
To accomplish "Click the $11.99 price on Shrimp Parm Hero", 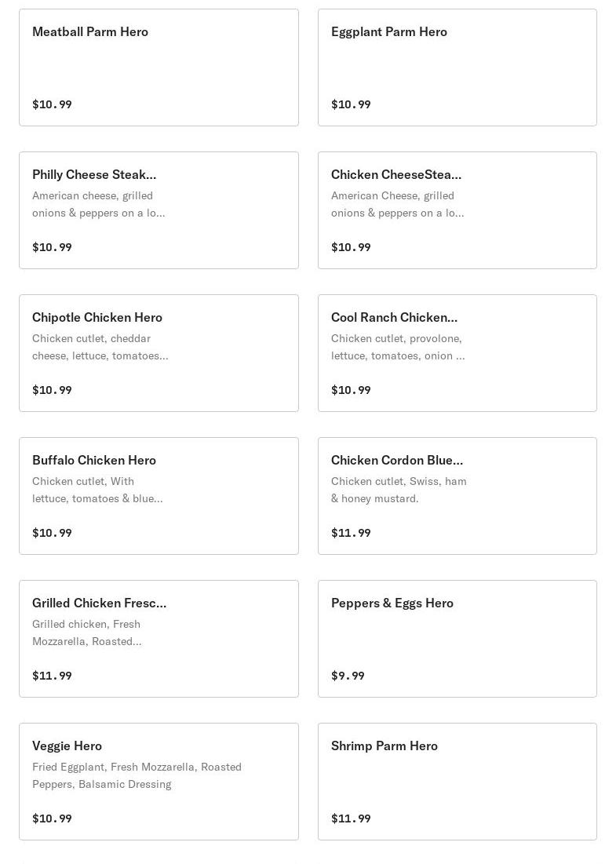I will (351, 818).
